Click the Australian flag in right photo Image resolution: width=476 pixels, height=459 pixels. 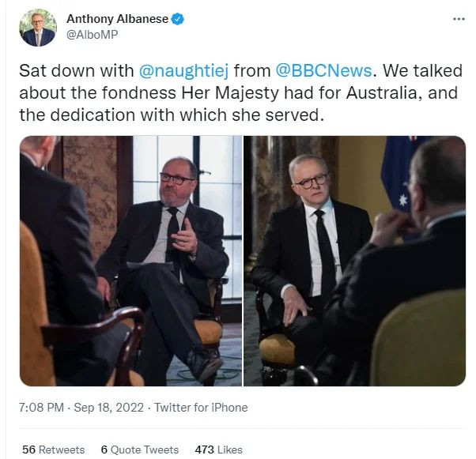click(402, 176)
